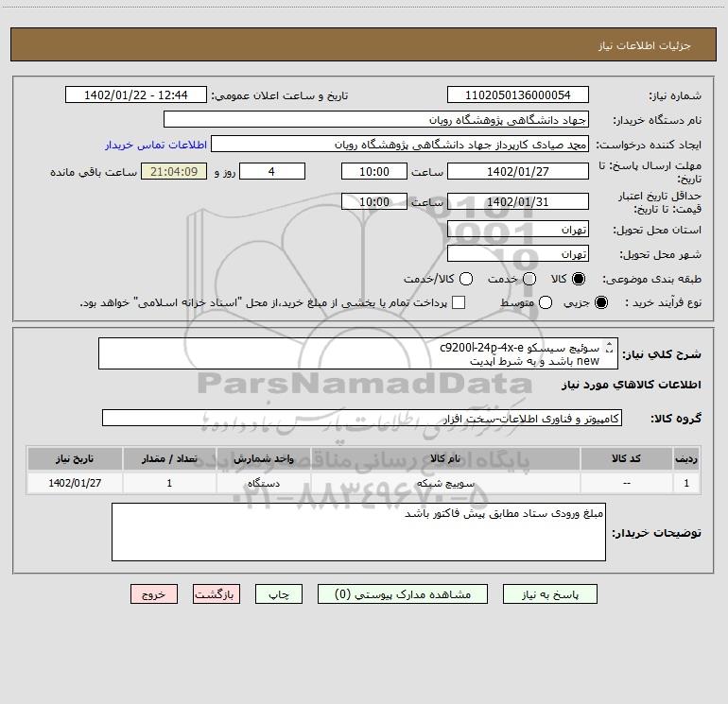Open اطلاعات تماس خریدار link
The width and height of the screenshot is (728, 704).
[x=156, y=145]
